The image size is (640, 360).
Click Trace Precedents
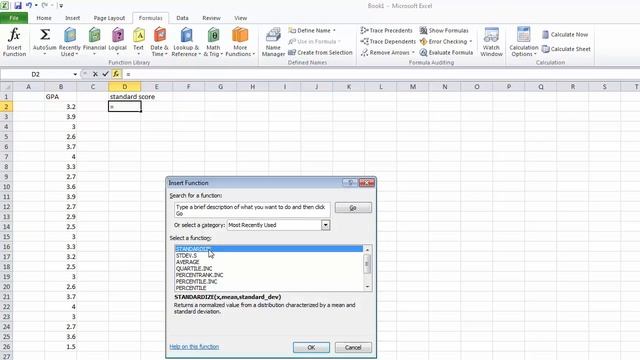point(386,31)
